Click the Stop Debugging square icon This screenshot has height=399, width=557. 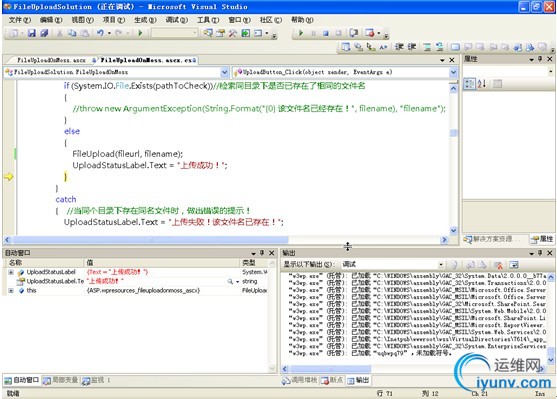[x=326, y=33]
